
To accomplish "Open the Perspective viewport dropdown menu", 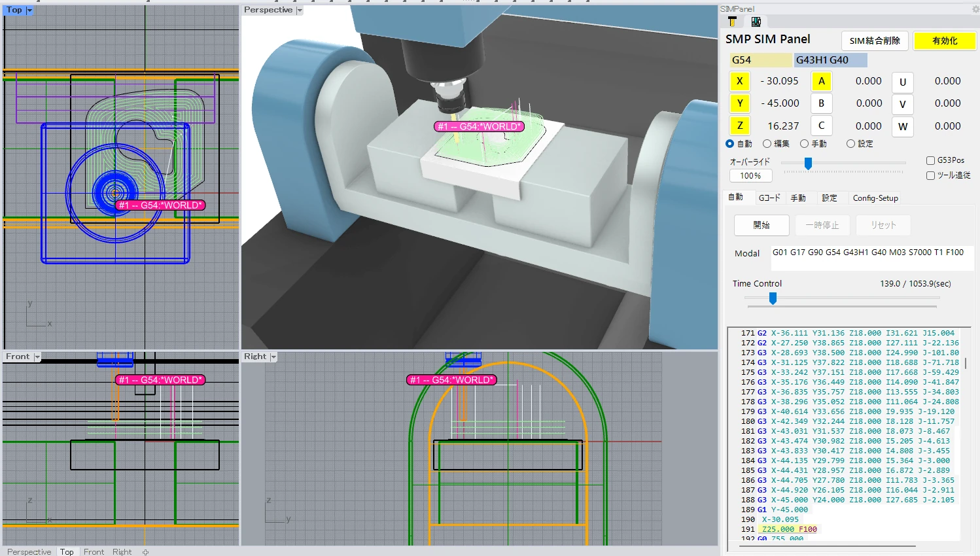I will 300,10.
